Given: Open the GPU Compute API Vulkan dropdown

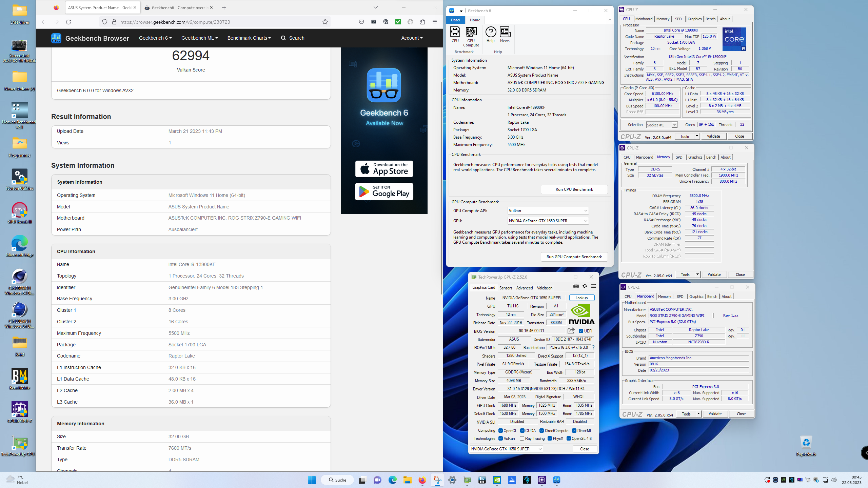Looking at the screenshot, I should click(x=548, y=211).
